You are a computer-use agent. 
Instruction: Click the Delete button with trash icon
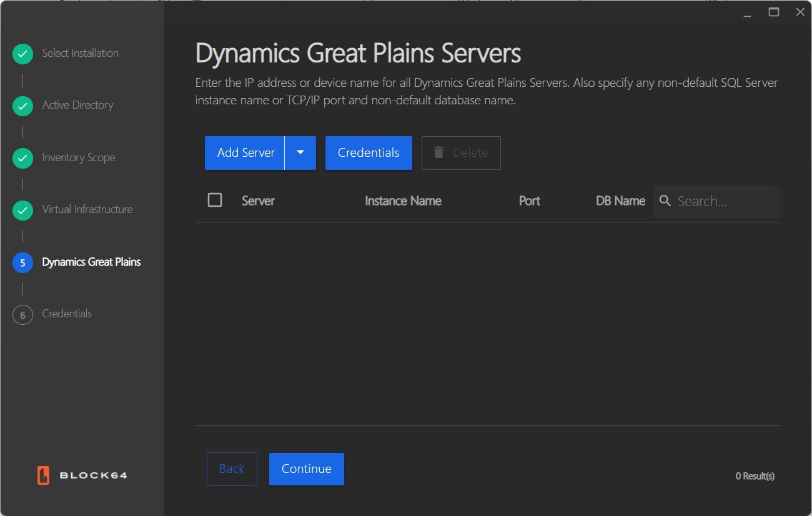tap(461, 152)
